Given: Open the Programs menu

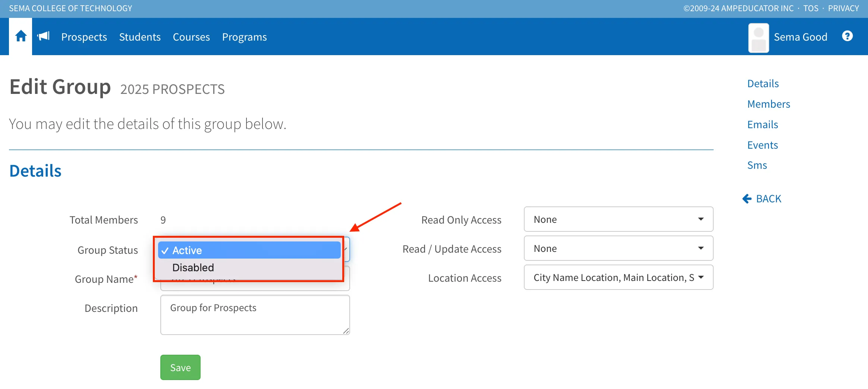Looking at the screenshot, I should [244, 37].
